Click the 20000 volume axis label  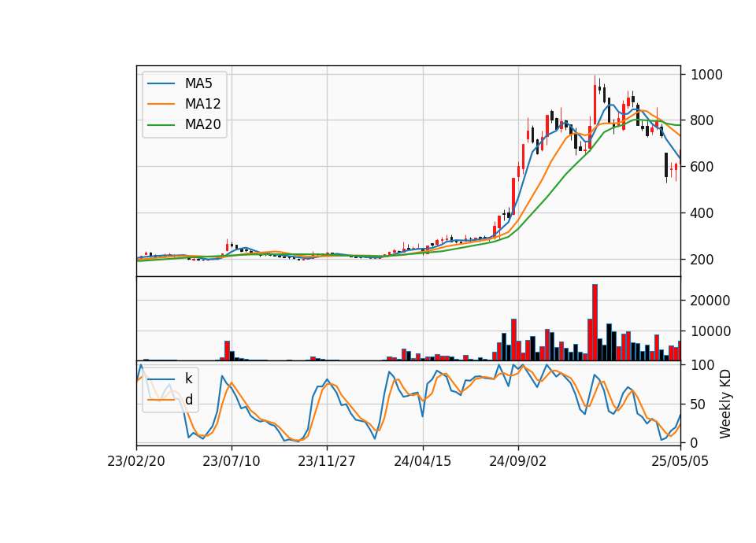point(710,301)
